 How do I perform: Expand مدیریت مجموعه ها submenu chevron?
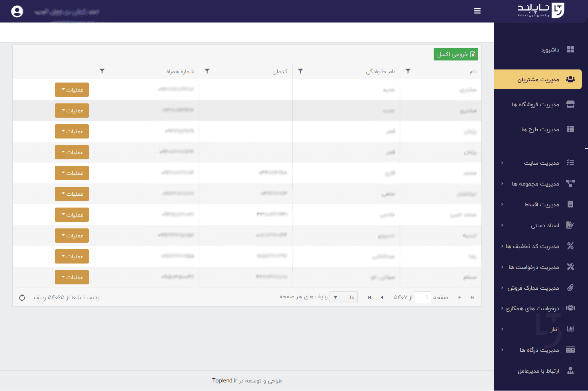(502, 184)
